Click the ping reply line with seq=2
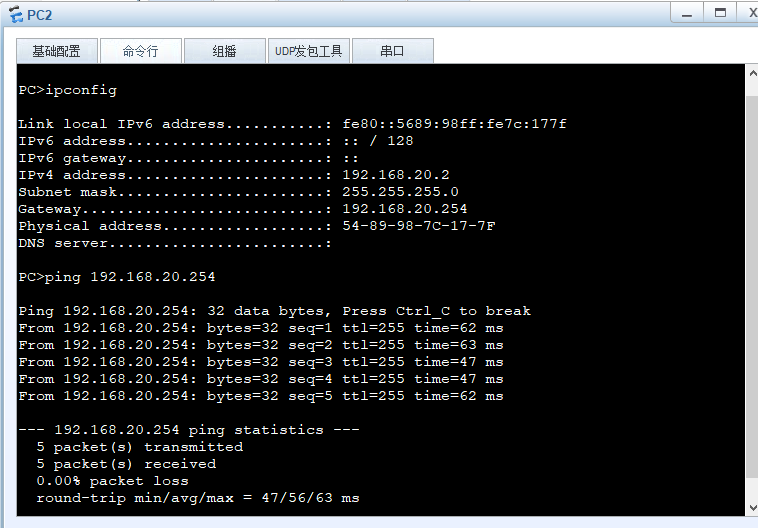Screen dimensions: 758x528 (261, 345)
